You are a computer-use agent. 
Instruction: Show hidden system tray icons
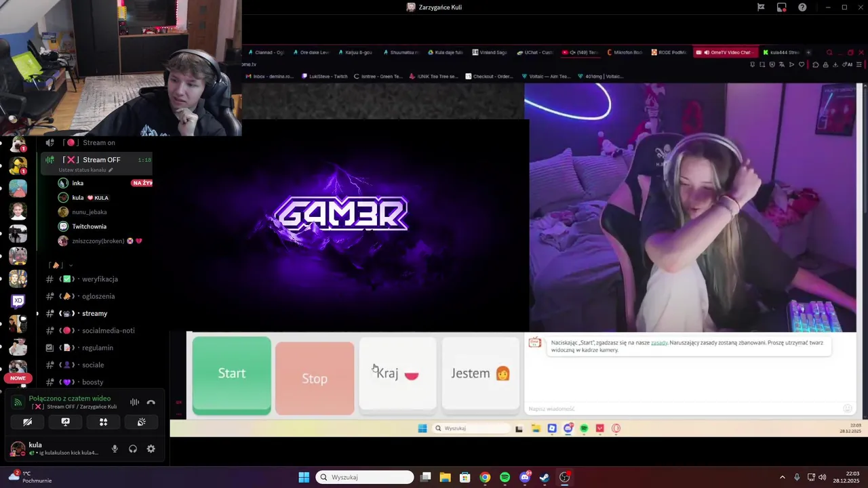782,477
